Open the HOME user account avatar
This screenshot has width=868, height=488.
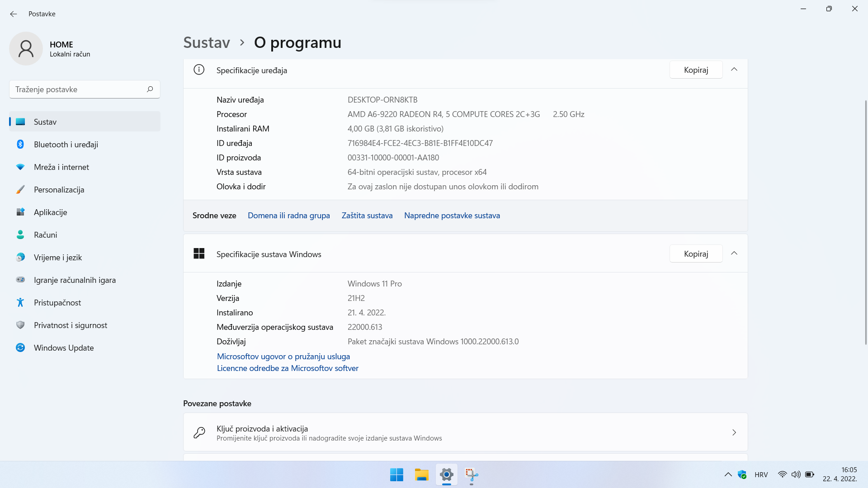pos(26,49)
